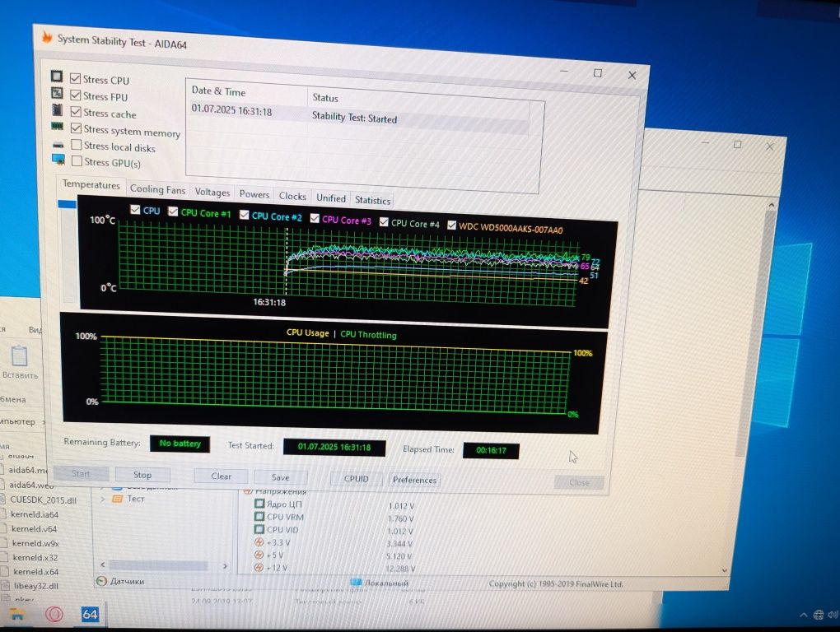Select kerneld.ia64 file in Explorer

[35, 514]
